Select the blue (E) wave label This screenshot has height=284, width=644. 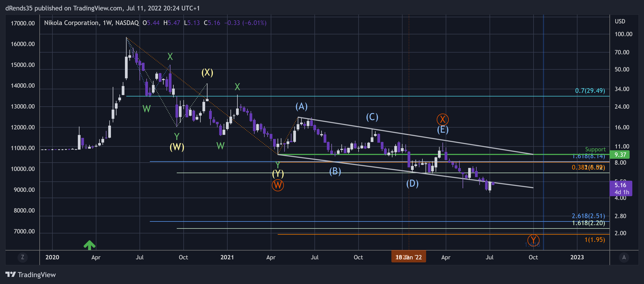pos(442,130)
